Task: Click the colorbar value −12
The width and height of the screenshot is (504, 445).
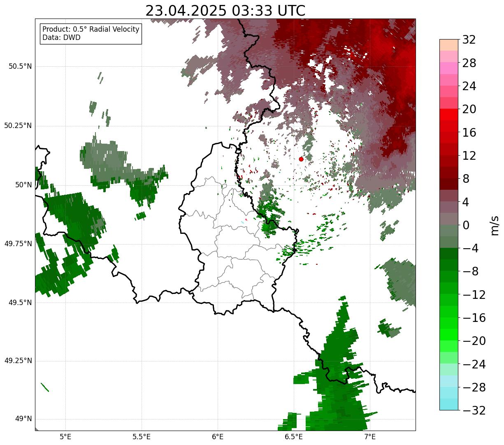Action: (x=474, y=295)
